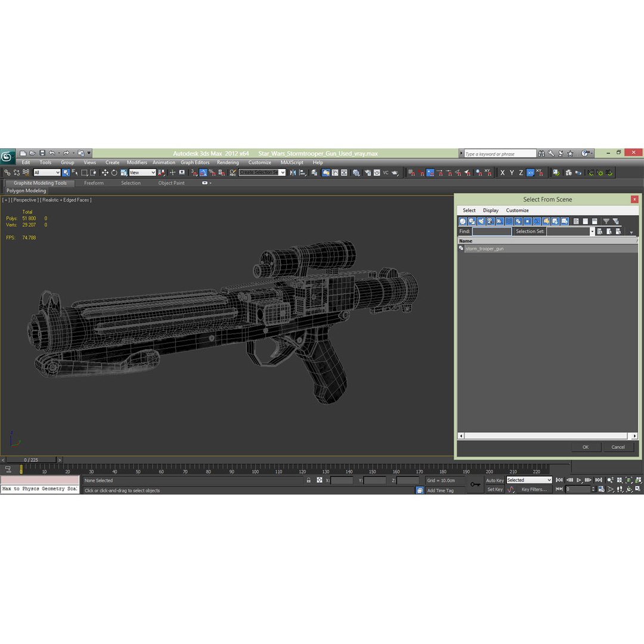Click the binoculars search icon

[x=541, y=153]
